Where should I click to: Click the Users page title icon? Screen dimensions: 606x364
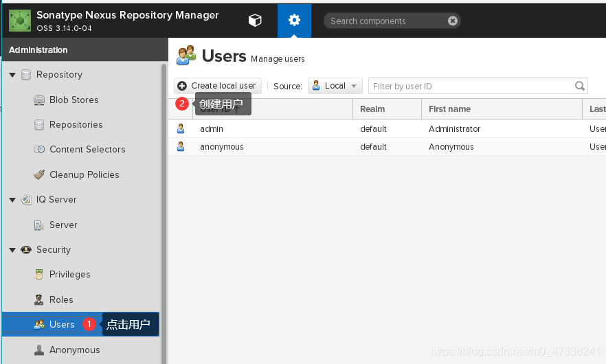coord(186,55)
